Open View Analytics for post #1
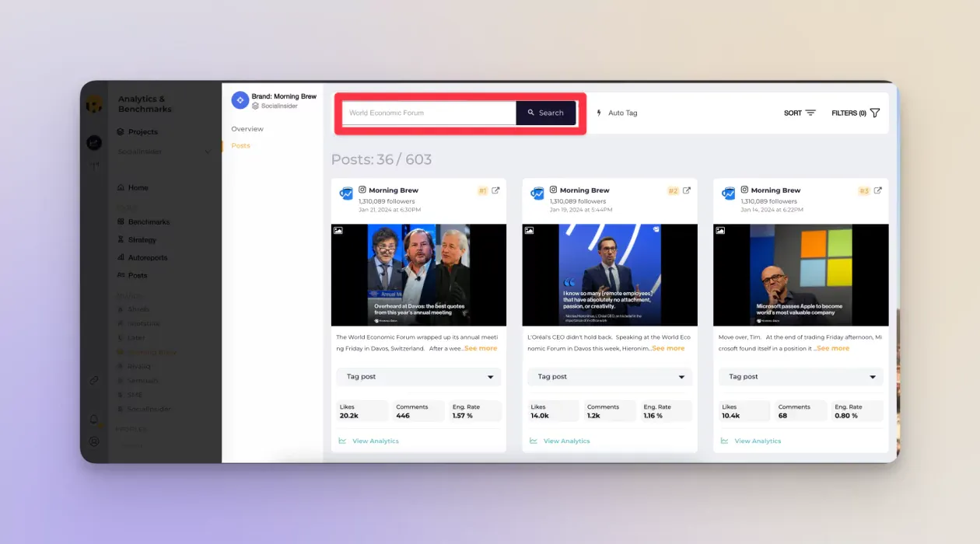980x544 pixels. 369,441
